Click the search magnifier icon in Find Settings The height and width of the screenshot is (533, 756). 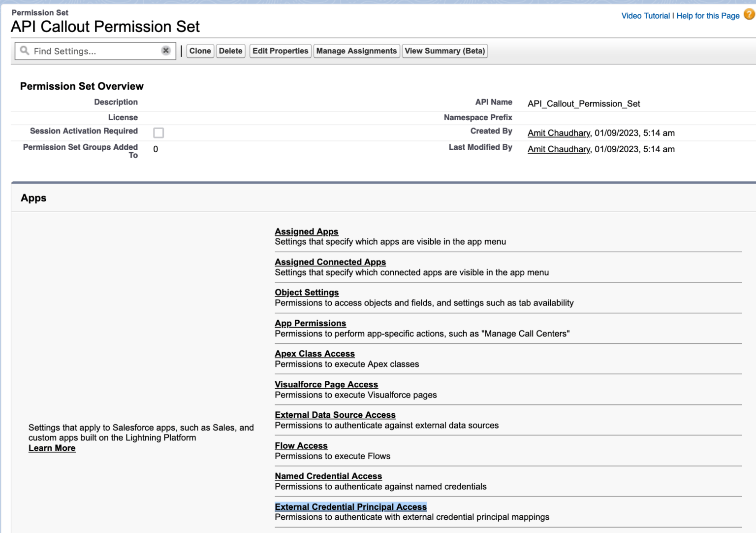click(25, 51)
